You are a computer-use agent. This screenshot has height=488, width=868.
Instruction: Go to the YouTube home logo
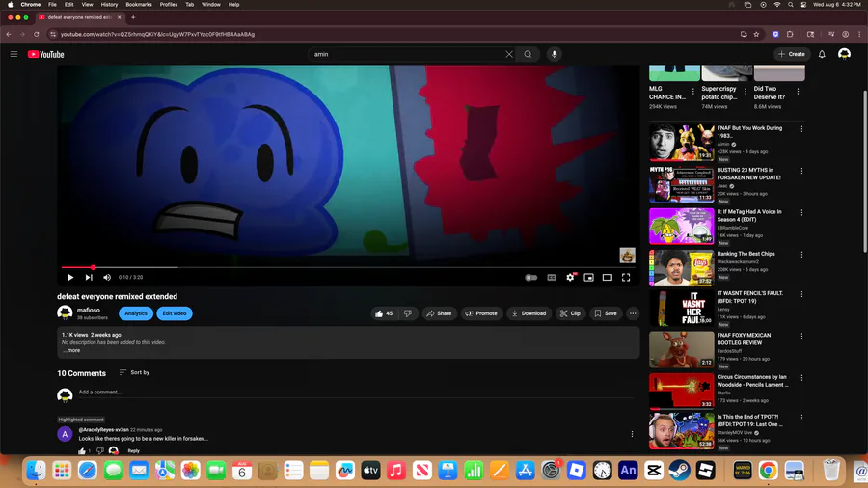coord(46,54)
